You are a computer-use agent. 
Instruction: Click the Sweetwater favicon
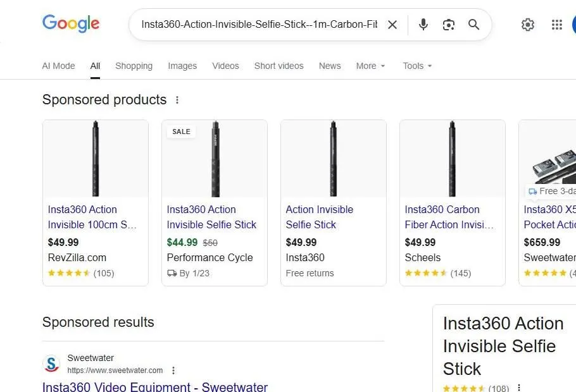click(51, 364)
